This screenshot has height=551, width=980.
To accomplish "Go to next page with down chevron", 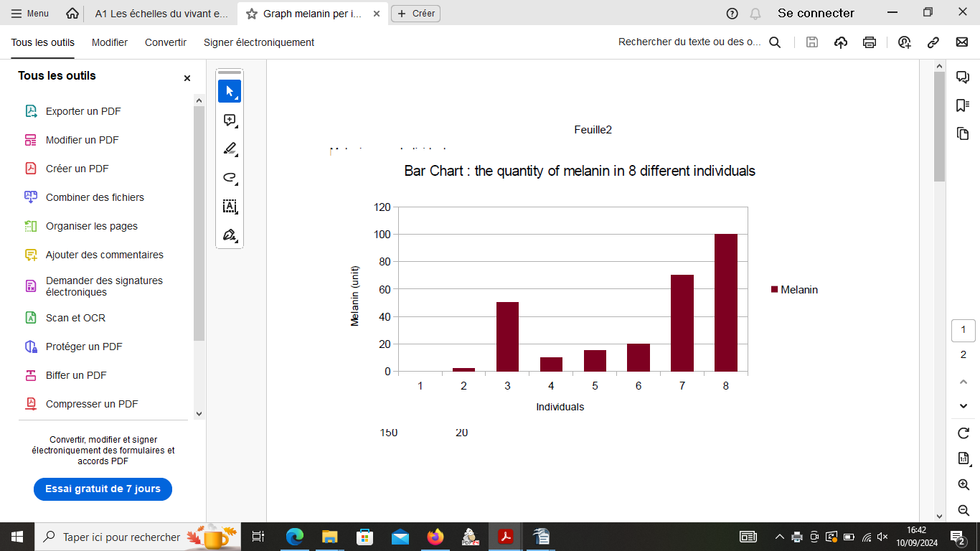I will pyautogui.click(x=963, y=406).
